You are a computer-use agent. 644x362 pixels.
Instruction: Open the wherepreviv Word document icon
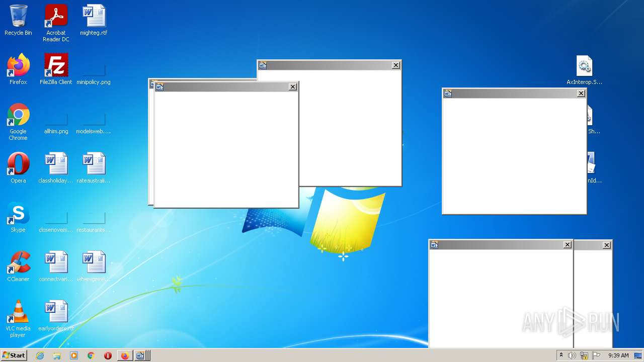point(94,266)
